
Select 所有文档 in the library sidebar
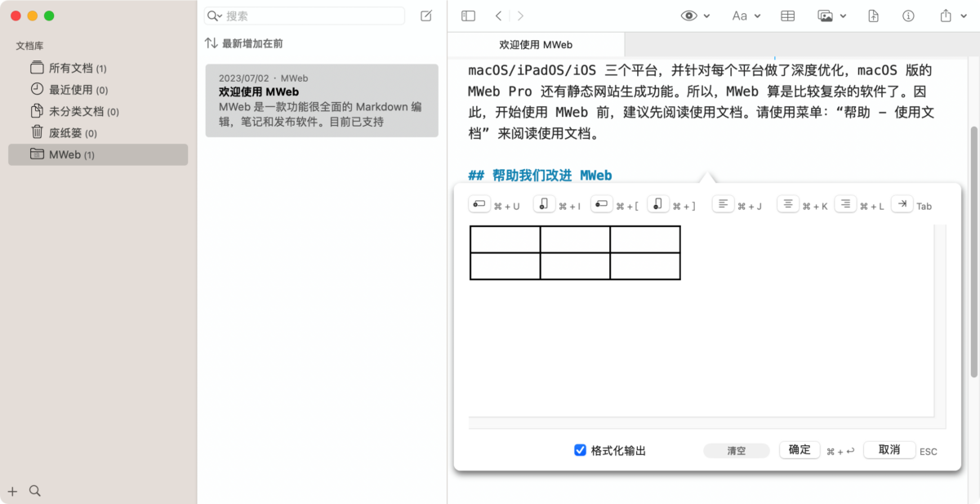point(98,68)
